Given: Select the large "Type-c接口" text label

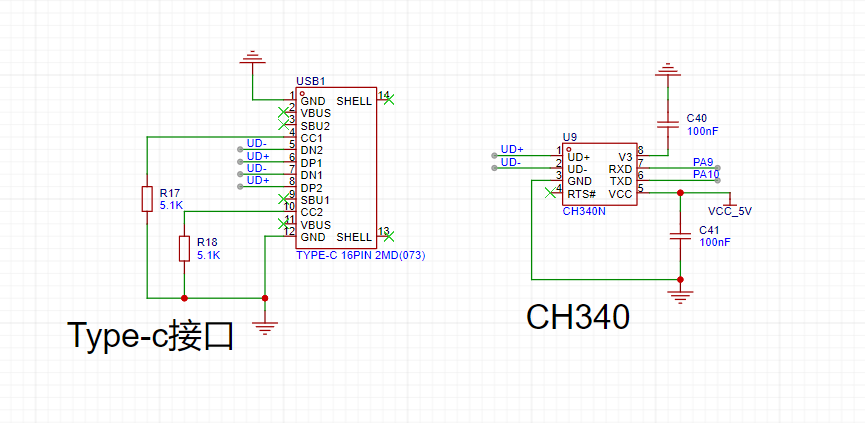Looking at the screenshot, I should (x=151, y=335).
